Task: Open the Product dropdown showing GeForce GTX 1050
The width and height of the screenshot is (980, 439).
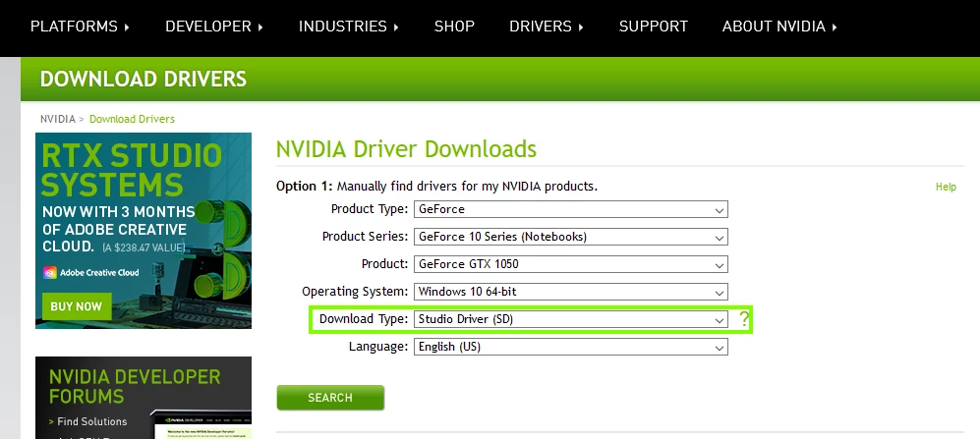Action: click(x=571, y=264)
